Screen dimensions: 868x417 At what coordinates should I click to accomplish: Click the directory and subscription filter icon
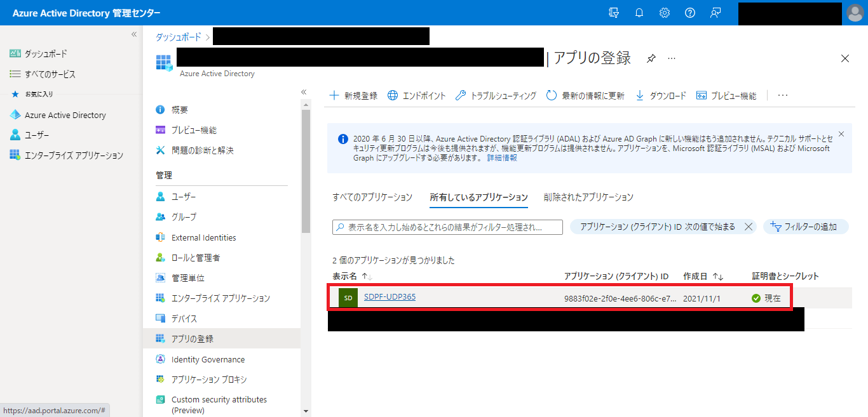[x=614, y=13]
